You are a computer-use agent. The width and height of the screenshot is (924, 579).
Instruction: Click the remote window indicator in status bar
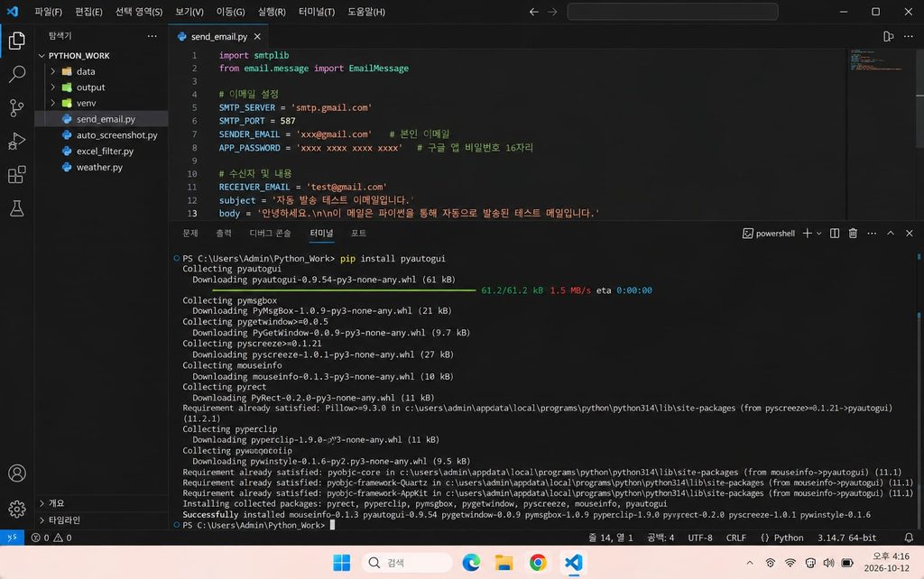pyautogui.click(x=12, y=538)
